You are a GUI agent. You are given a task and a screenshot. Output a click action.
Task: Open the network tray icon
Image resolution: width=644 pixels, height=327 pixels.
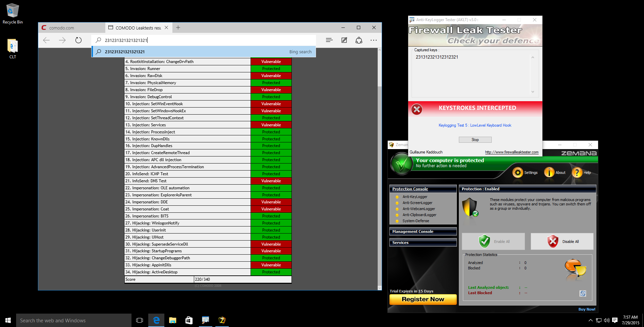598,320
